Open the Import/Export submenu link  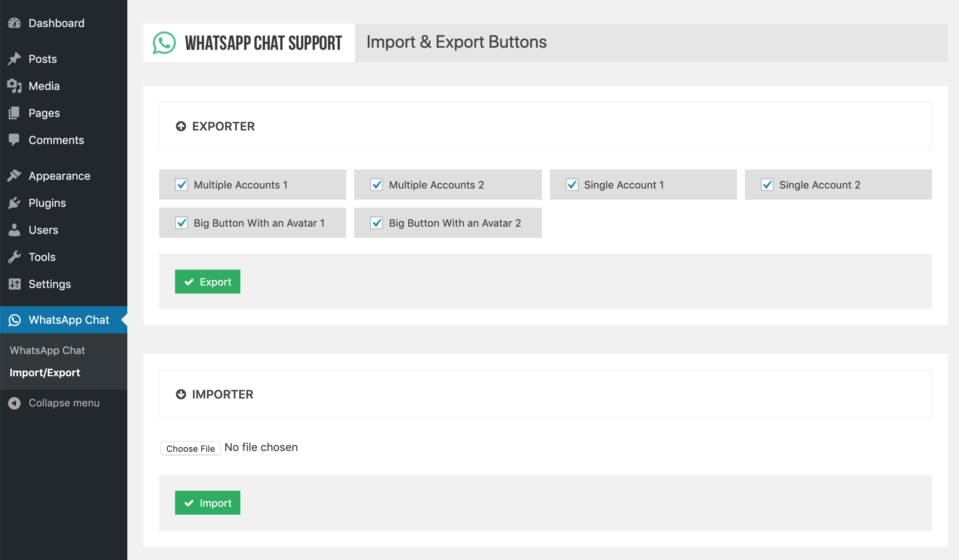click(x=45, y=373)
